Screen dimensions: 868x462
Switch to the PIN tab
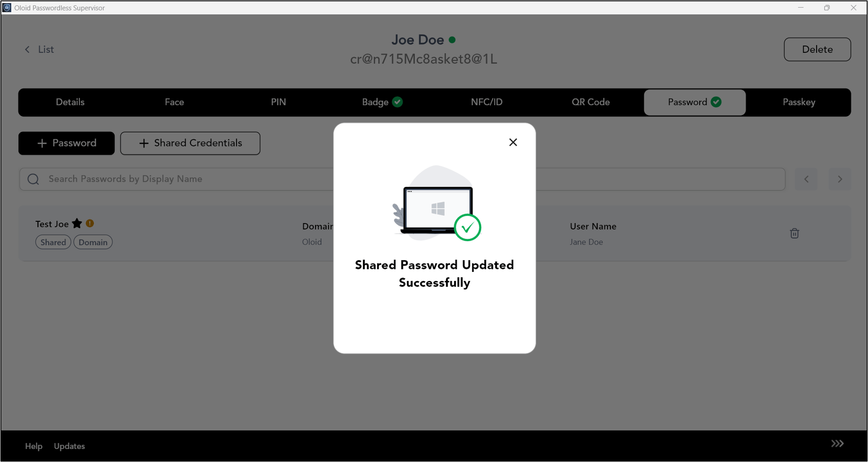279,102
